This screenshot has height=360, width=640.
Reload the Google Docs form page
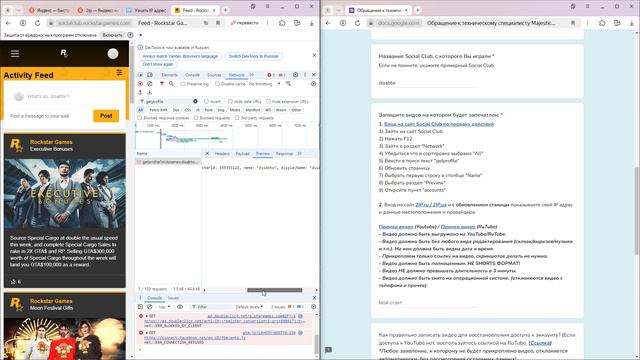357,23
